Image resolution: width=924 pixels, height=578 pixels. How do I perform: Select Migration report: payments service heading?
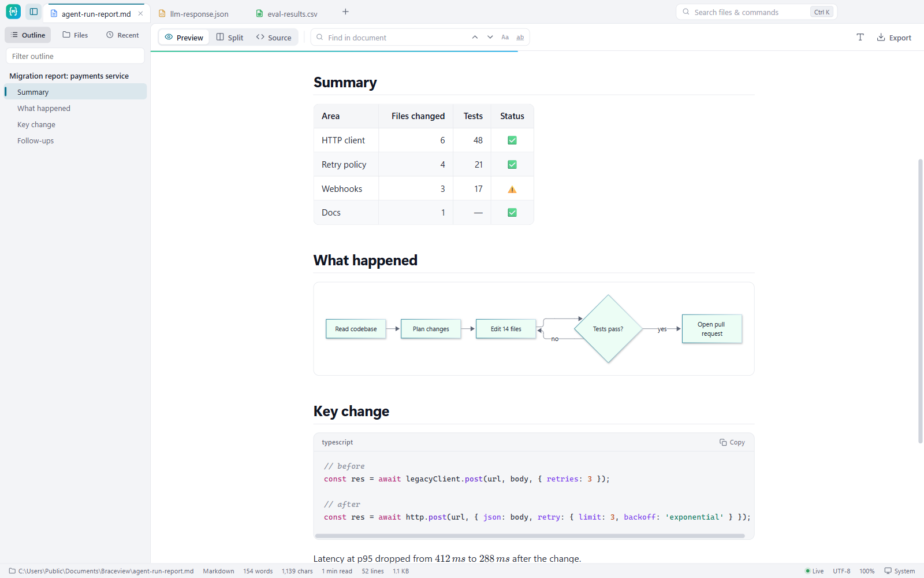(69, 76)
